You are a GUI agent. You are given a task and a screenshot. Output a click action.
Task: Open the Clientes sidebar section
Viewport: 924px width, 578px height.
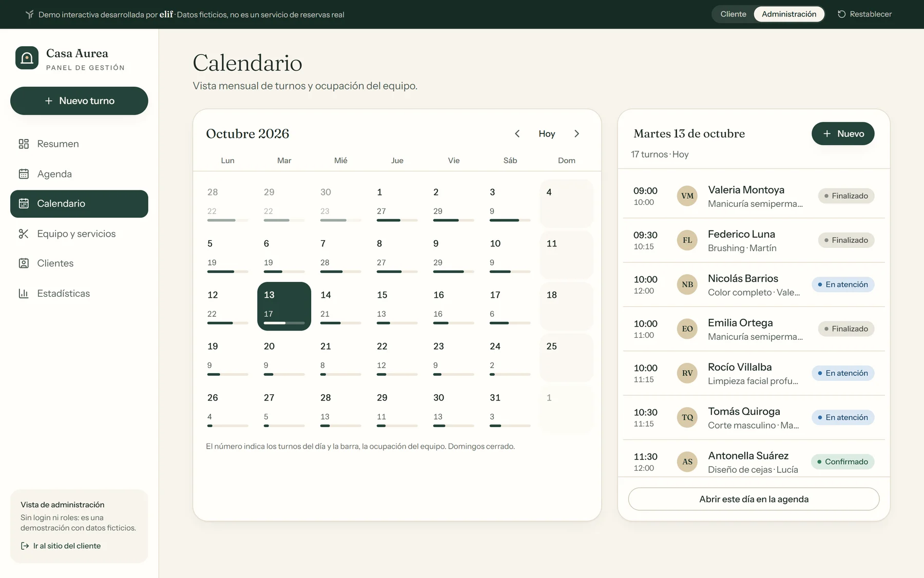click(x=79, y=263)
